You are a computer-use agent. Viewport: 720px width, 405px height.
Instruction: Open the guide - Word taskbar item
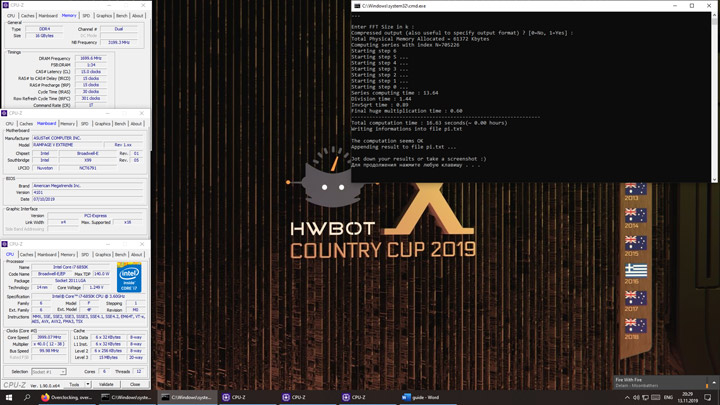(427, 398)
